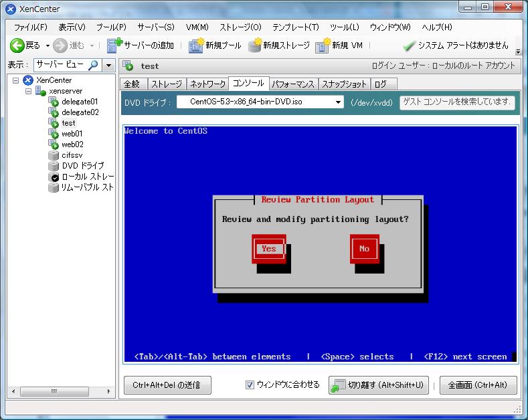528x420 pixels.
Task: Click the New Pool icon
Action: tap(196, 45)
